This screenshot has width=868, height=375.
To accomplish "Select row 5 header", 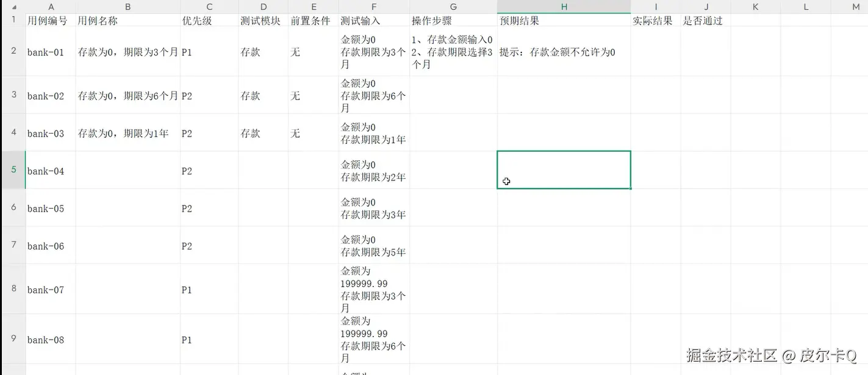I will pos(13,170).
